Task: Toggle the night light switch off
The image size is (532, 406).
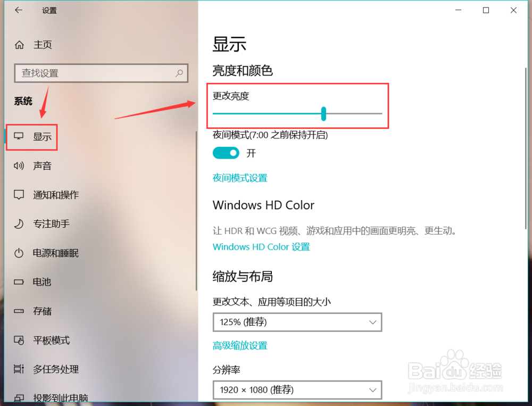Action: [x=226, y=153]
